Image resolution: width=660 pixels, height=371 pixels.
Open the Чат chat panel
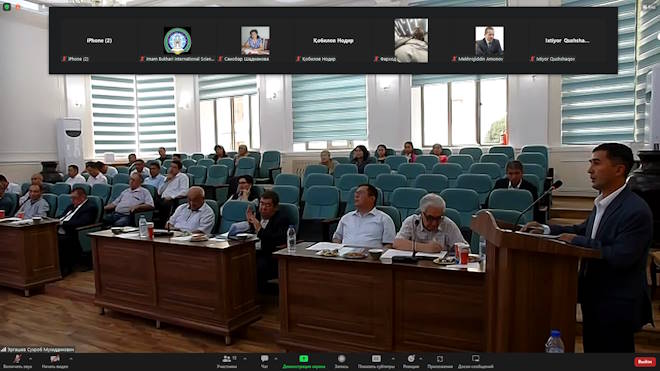pyautogui.click(x=264, y=361)
